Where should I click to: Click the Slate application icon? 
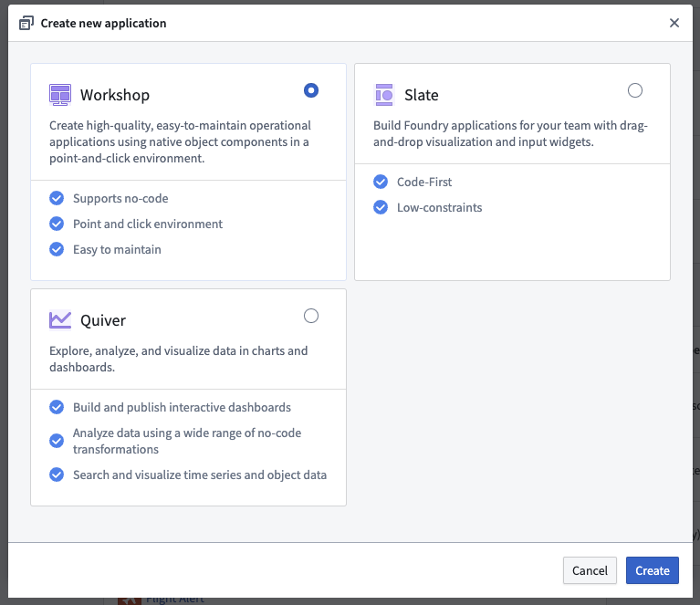coord(384,95)
